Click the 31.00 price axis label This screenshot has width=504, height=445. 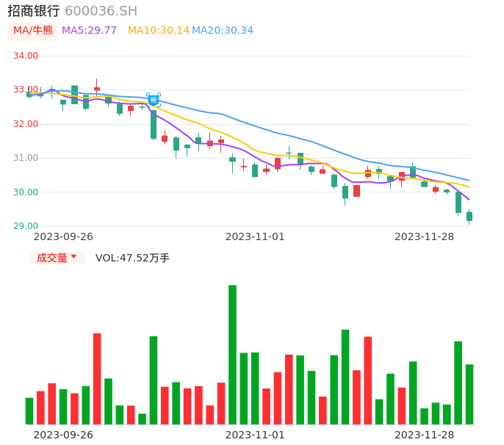click(26, 158)
